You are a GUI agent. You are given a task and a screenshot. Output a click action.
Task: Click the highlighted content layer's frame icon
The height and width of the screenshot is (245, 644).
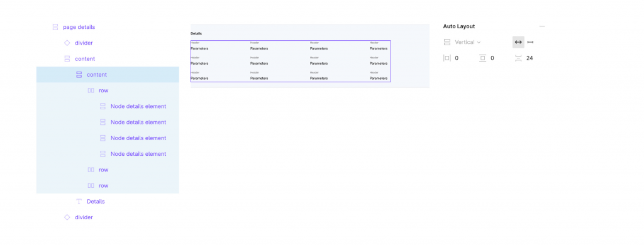point(79,75)
